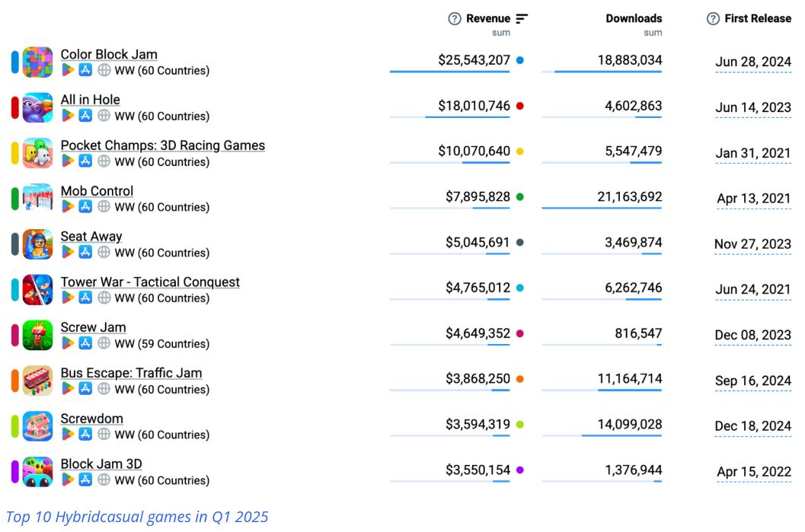This screenshot has width=805, height=532.
Task: Click App Store icon under Screwdom
Action: coord(86,435)
